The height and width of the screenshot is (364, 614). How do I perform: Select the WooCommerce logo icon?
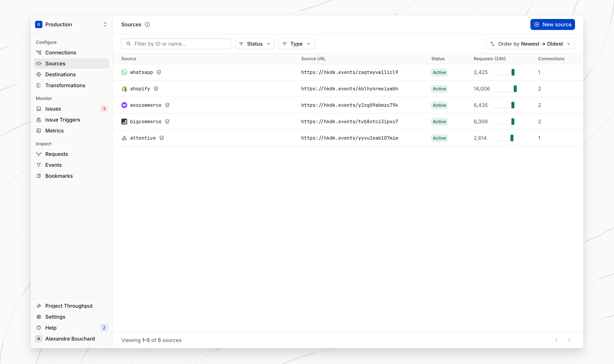pos(124,105)
